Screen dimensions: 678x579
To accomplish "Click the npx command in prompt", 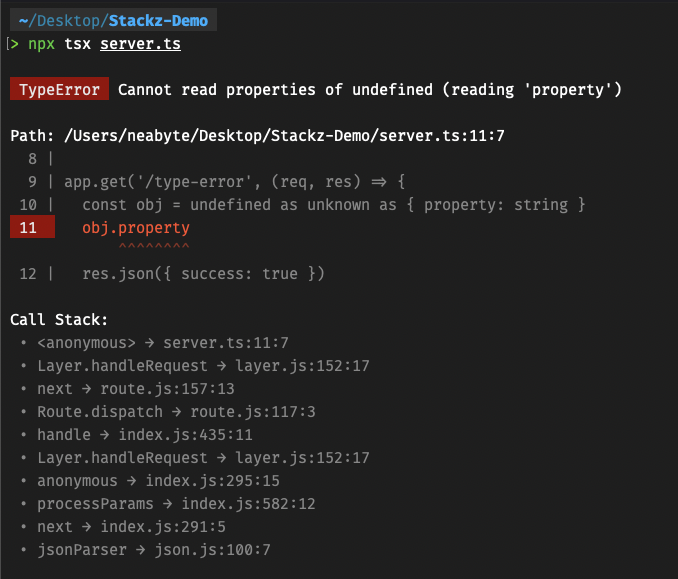I will (x=42, y=44).
